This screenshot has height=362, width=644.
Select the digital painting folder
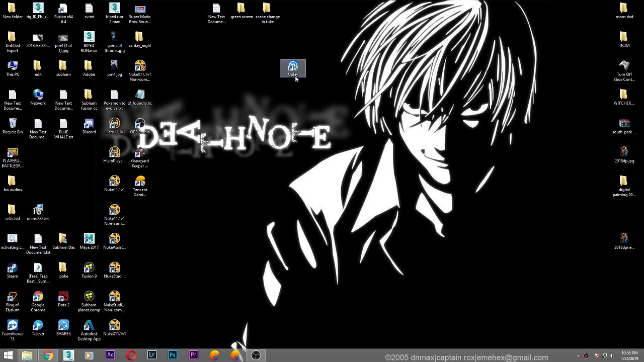point(624,186)
